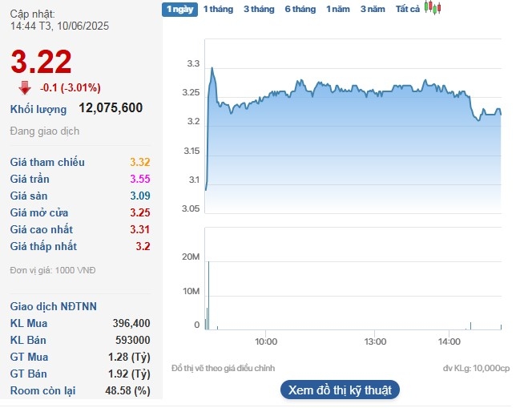
Task: Click the red down arrow price indicator
Action: 25,87
